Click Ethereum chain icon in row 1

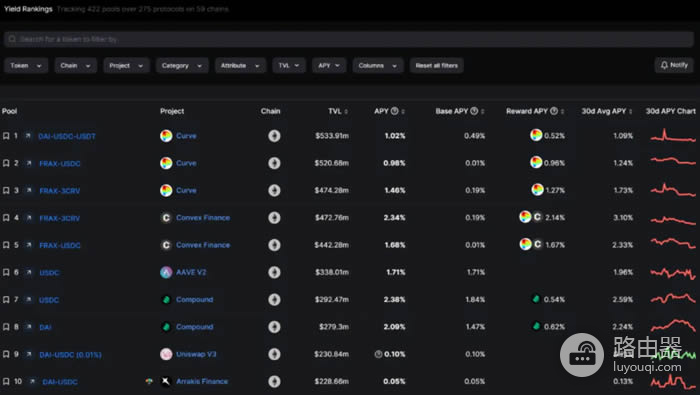[274, 136]
